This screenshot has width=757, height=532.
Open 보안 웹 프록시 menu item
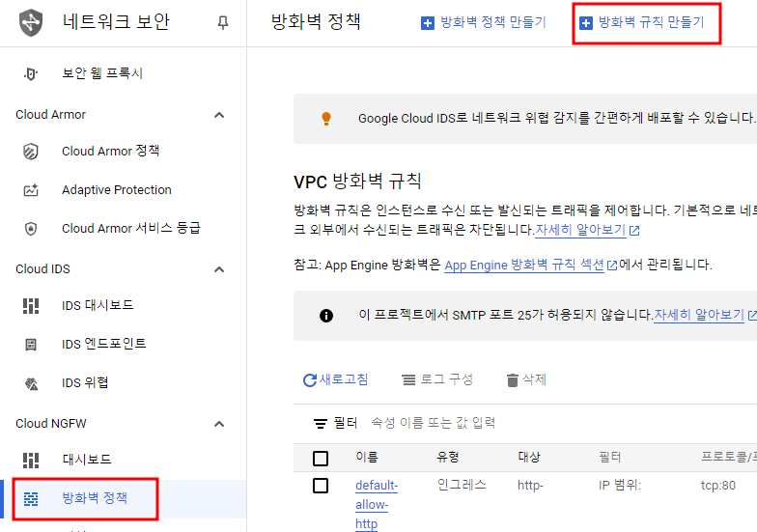coord(124,73)
